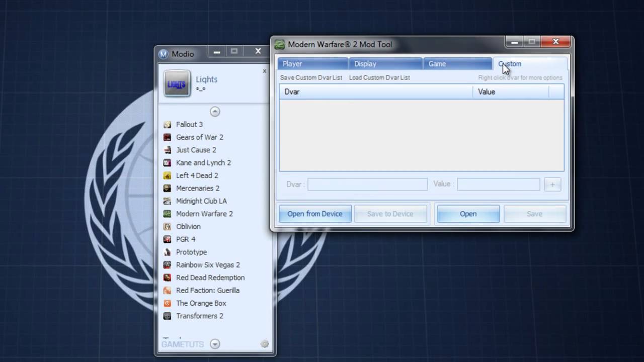The width and height of the screenshot is (644, 362).
Task: Click the Red Dead Redemption icon
Action: 167,278
